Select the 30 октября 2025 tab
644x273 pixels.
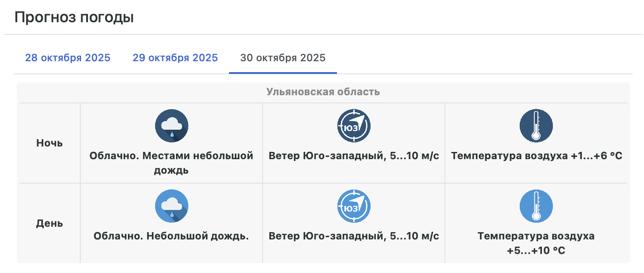coord(283,58)
